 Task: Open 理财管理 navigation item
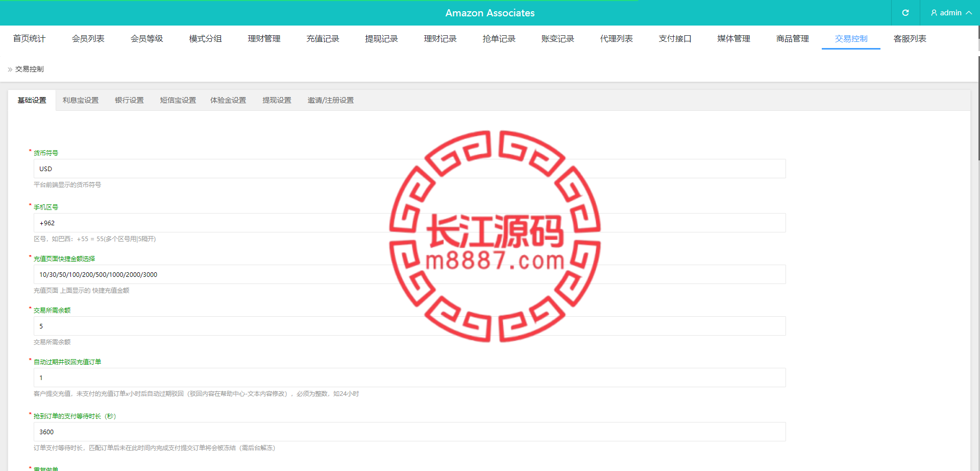tap(264, 39)
